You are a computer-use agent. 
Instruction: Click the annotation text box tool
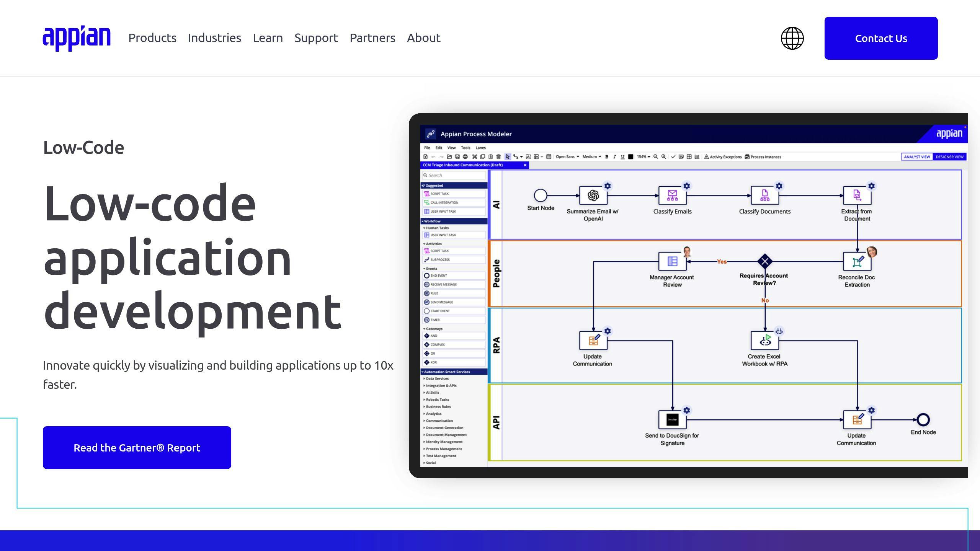coord(528,156)
